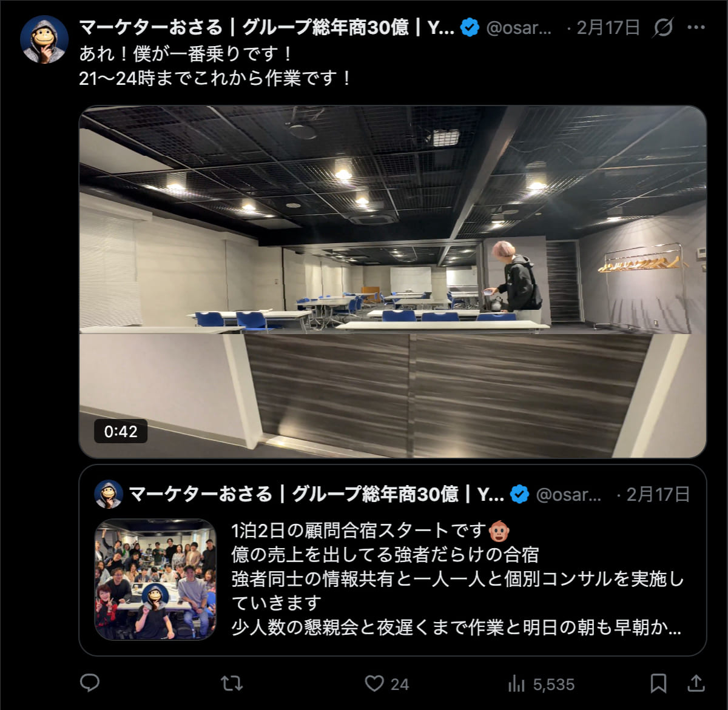Open the author's monkey profile avatar
Viewport: 728px width, 710px height.
(44, 39)
